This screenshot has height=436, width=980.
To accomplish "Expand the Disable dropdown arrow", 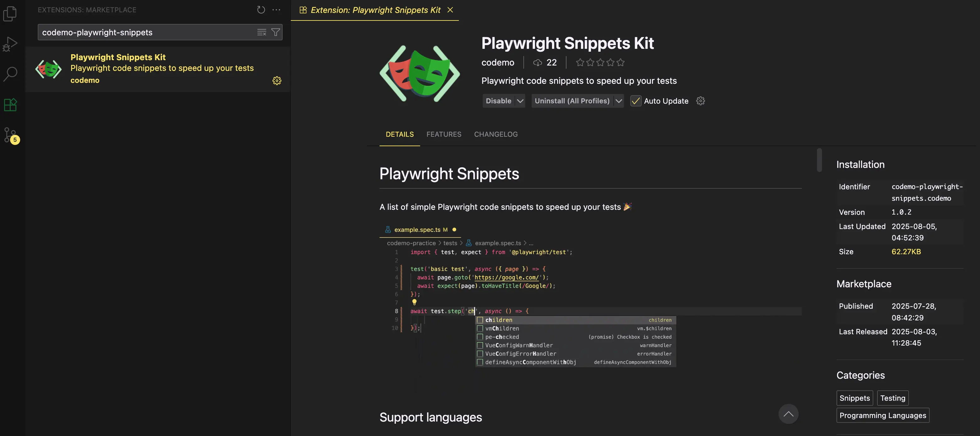I will click(x=520, y=101).
